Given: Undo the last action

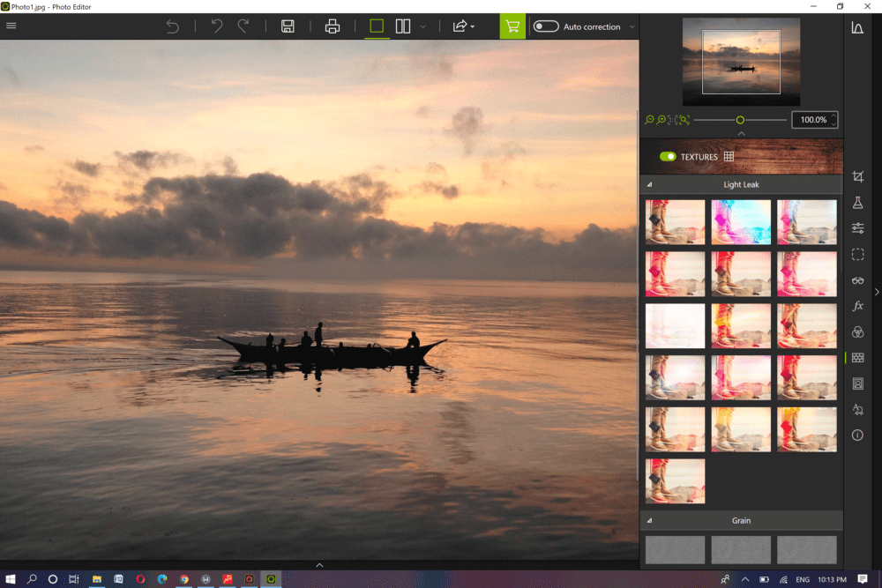Looking at the screenshot, I should (x=217, y=26).
